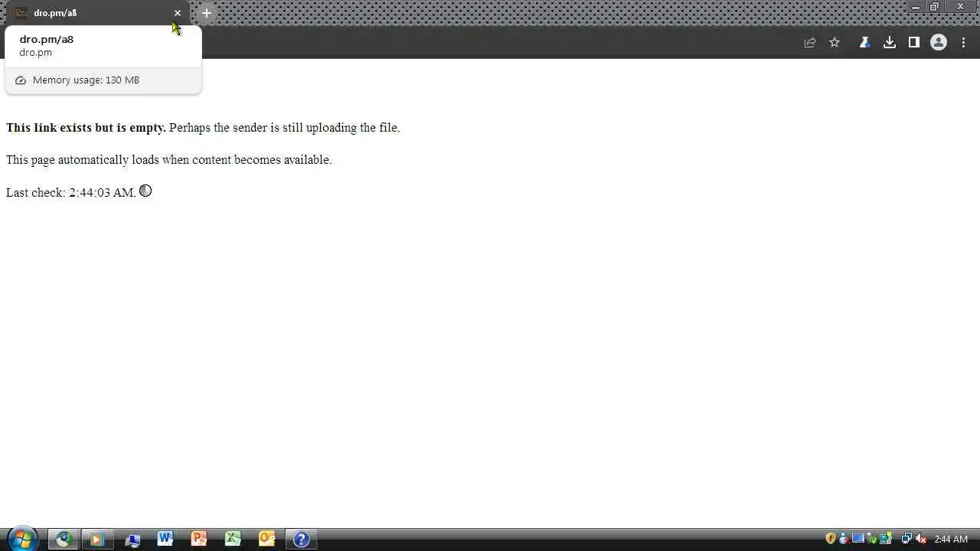
Task: Click the tab favicon of dro.pm/a8
Action: pyautogui.click(x=21, y=13)
